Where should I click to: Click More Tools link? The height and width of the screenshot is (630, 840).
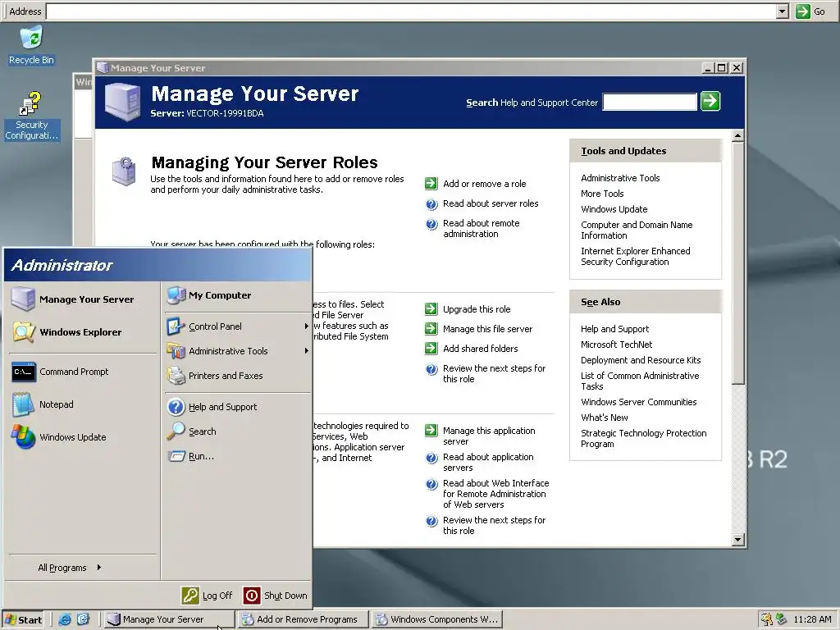[x=602, y=194]
